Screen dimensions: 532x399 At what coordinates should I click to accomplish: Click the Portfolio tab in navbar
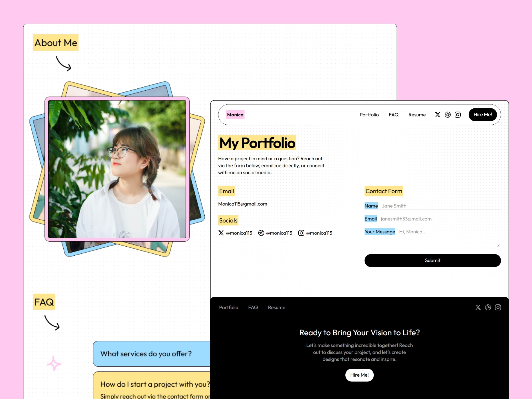[x=368, y=114]
